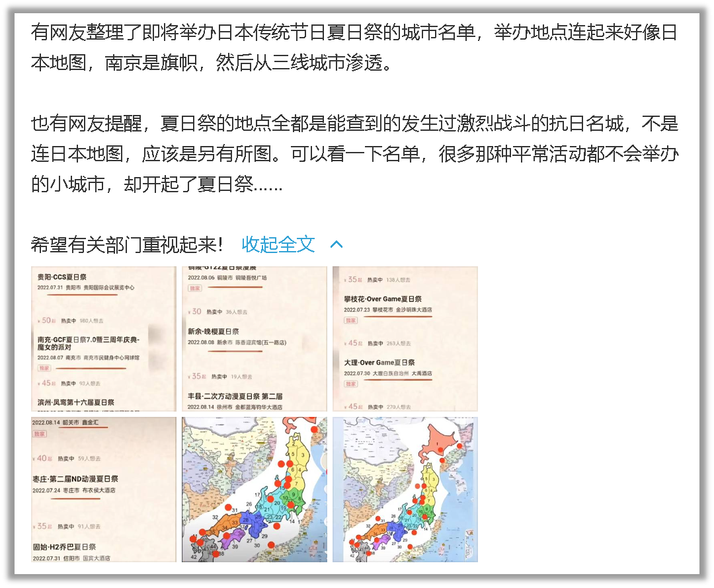Open thumbnail showing 枣庄·第二届ND动漫夏日祭 listing

[103, 490]
